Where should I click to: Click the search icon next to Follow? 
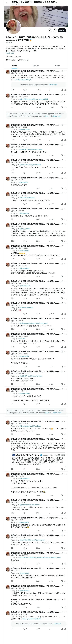coord(55,30)
